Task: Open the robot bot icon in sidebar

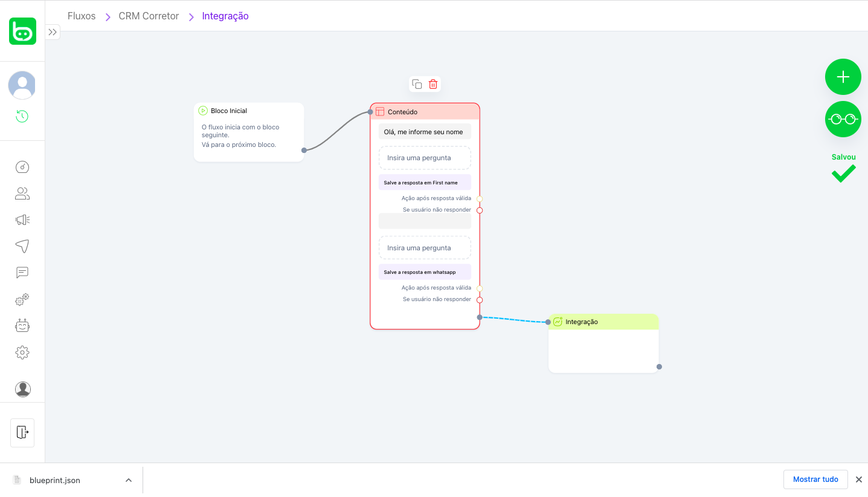Action: pyautogui.click(x=22, y=326)
